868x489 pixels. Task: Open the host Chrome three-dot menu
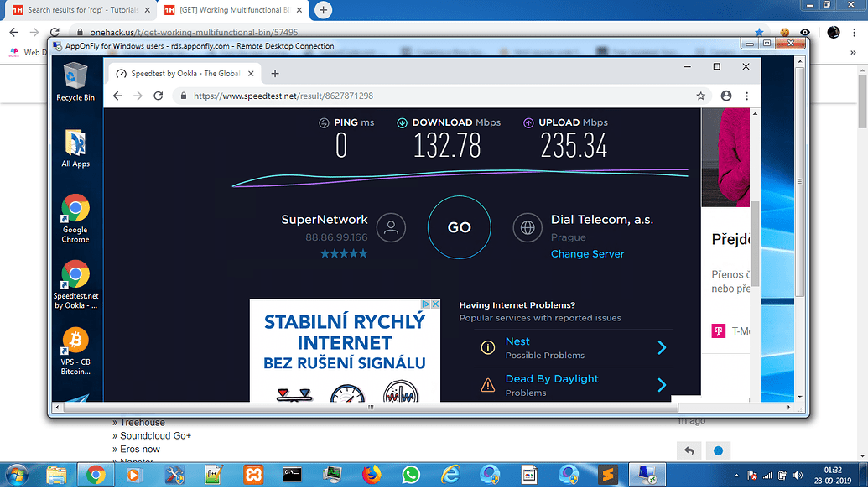pos(854,32)
